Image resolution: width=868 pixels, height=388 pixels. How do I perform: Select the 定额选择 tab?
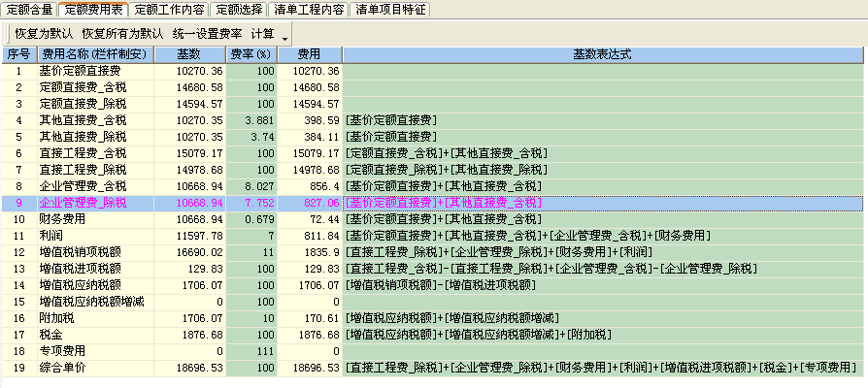(238, 9)
